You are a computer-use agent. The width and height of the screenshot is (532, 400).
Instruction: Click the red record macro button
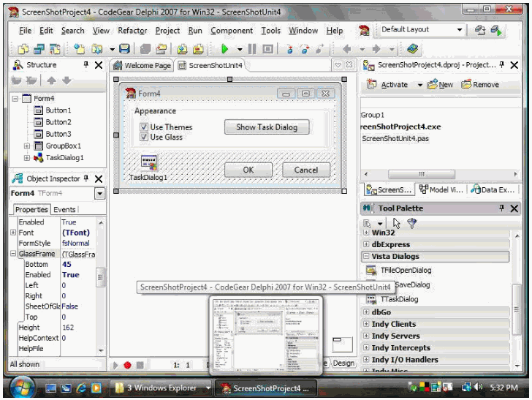(x=127, y=364)
